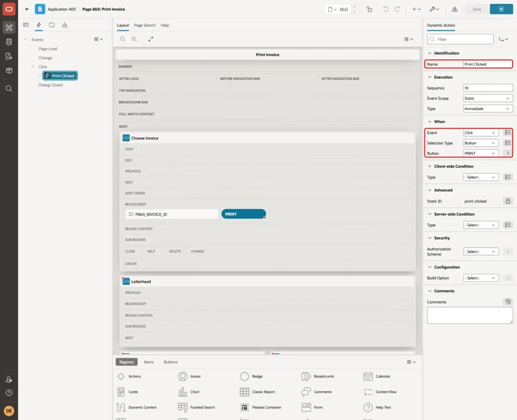Click the Comments text area
Image resolution: width=517 pixels, height=420 pixels.
pos(470,315)
